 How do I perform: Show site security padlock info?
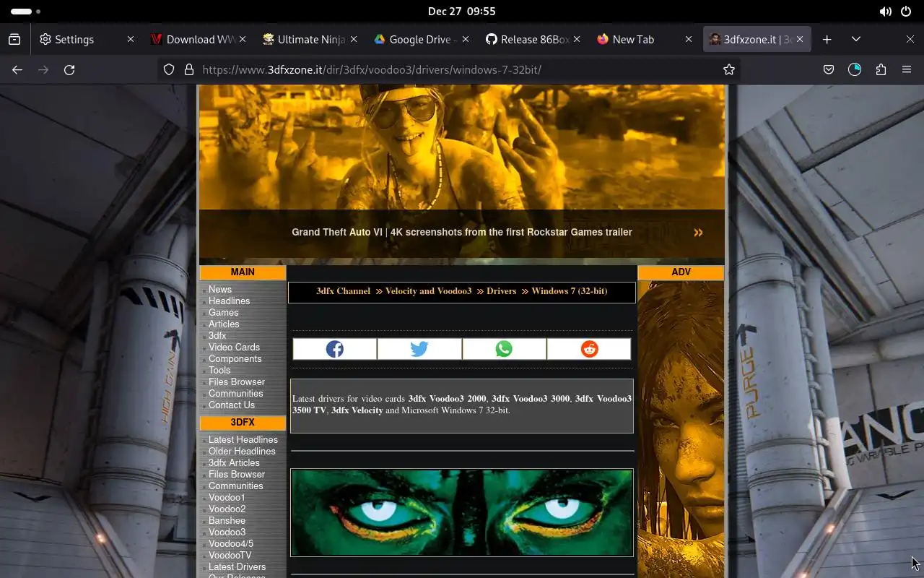point(189,69)
